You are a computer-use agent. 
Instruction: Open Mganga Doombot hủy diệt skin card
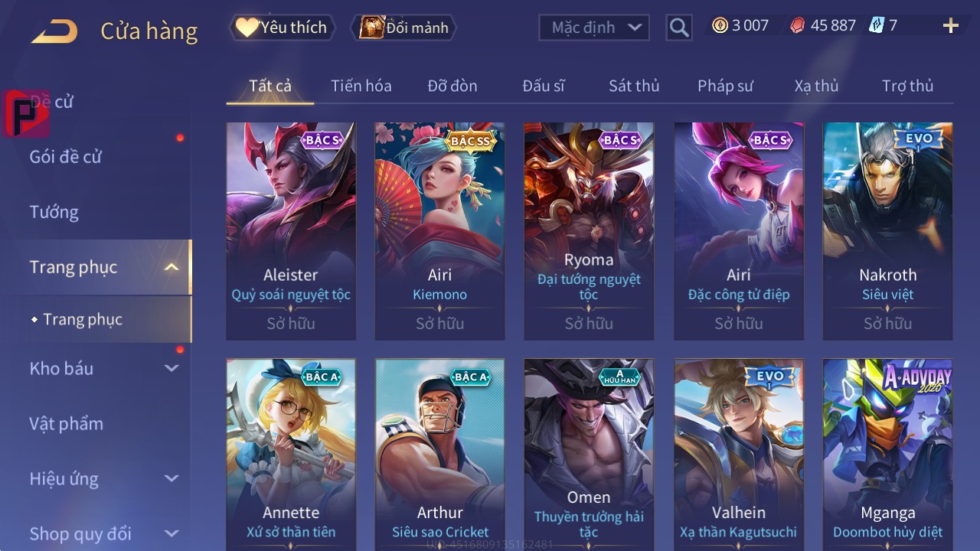pyautogui.click(x=888, y=455)
